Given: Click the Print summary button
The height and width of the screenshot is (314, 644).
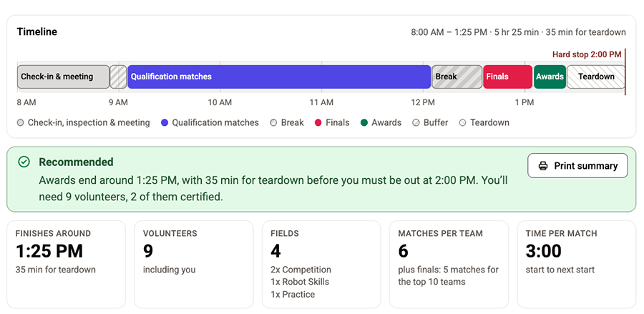Looking at the screenshot, I should (577, 165).
